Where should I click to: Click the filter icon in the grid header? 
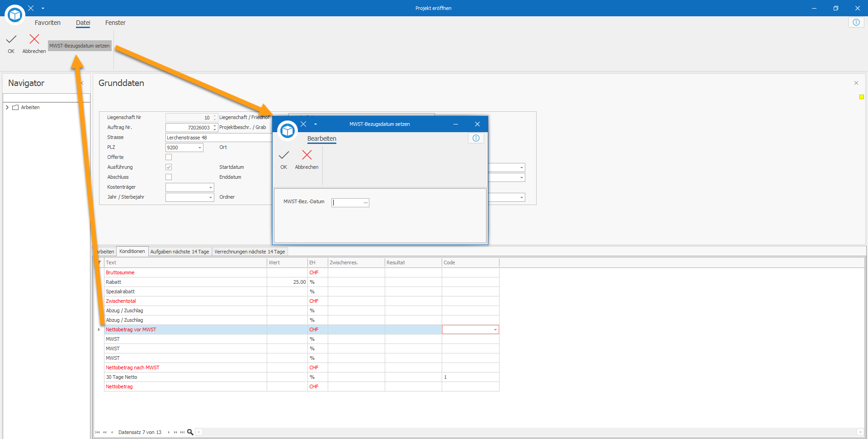coord(99,262)
